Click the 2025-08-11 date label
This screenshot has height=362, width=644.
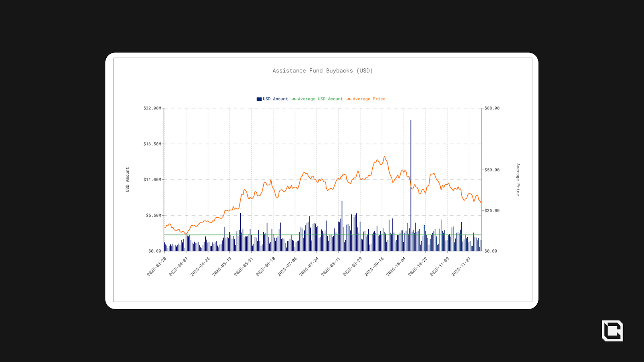click(330, 267)
